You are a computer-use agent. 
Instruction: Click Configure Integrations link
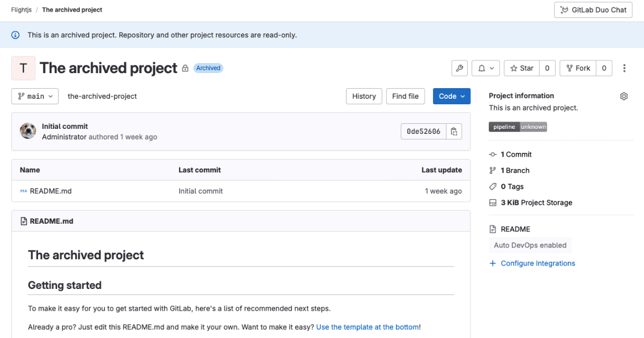point(537,263)
